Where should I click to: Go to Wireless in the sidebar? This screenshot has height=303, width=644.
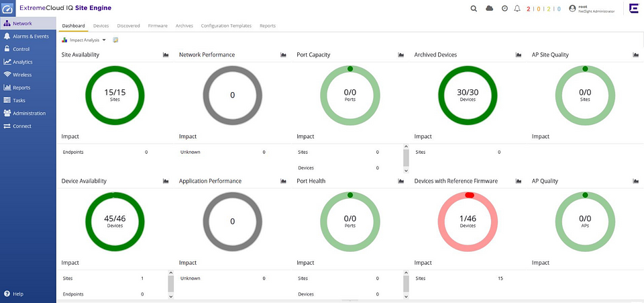tap(22, 75)
